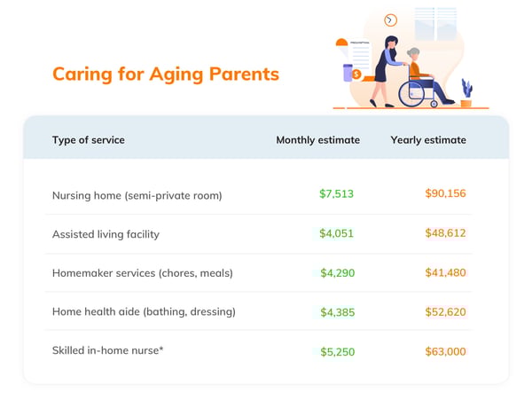
Task: Click the orange clock icon in the illustration
Action: [x=390, y=20]
